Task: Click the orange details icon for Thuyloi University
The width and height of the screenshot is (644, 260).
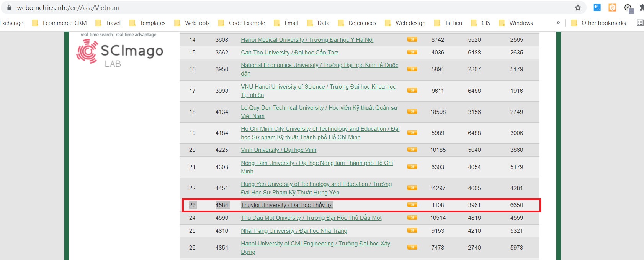Action: click(x=412, y=205)
